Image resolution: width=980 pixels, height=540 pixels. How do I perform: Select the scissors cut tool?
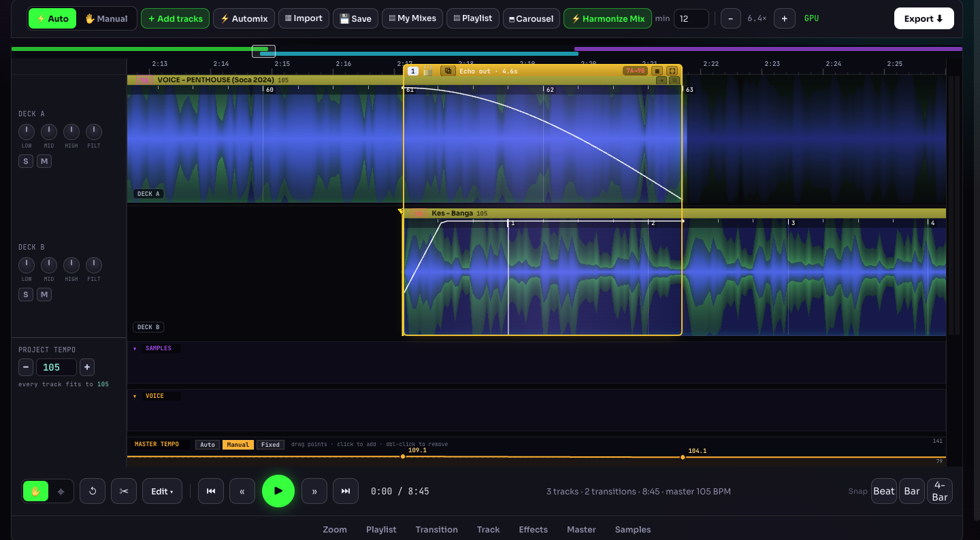click(x=124, y=491)
